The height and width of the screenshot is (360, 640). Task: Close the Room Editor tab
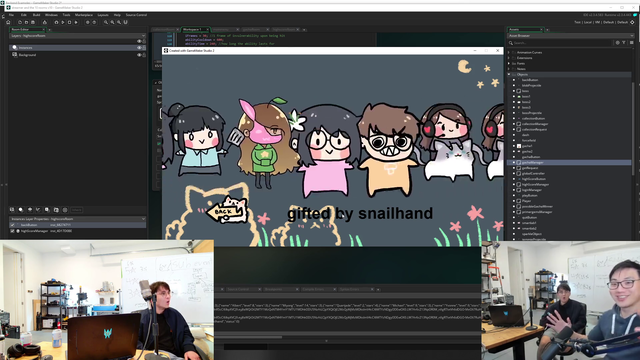pos(44,29)
